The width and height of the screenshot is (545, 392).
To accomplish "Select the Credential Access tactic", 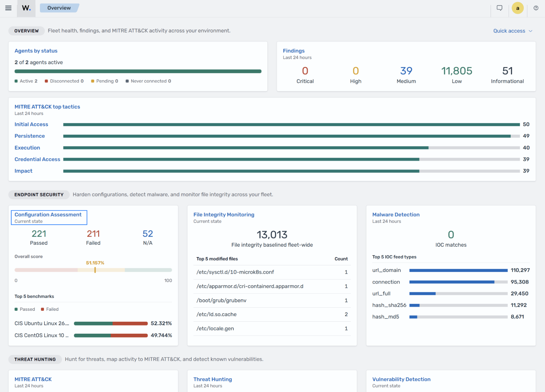I will coord(37,159).
